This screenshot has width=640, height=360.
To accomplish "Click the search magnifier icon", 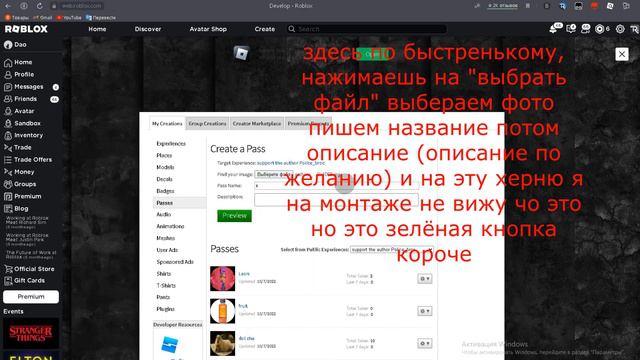I will pyautogui.click(x=291, y=29).
